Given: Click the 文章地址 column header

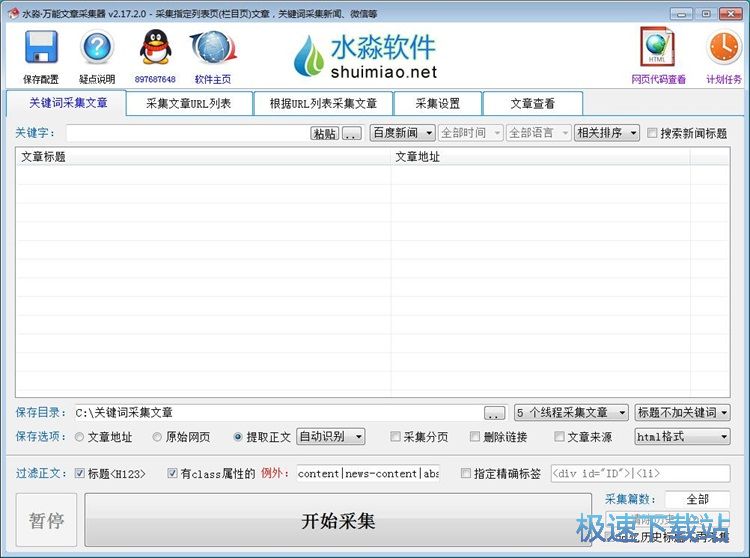Looking at the screenshot, I should point(540,156).
